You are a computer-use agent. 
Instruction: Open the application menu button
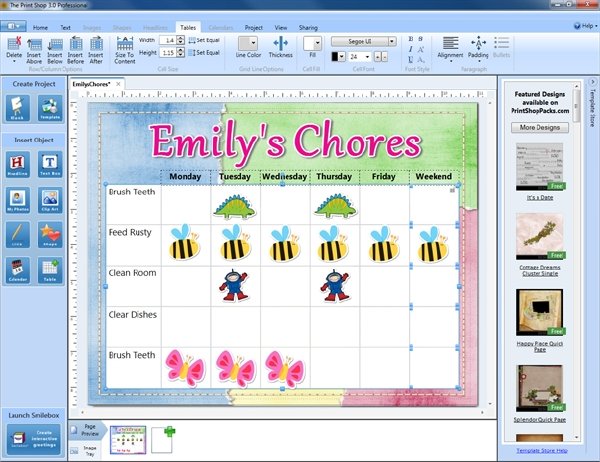tap(13, 26)
